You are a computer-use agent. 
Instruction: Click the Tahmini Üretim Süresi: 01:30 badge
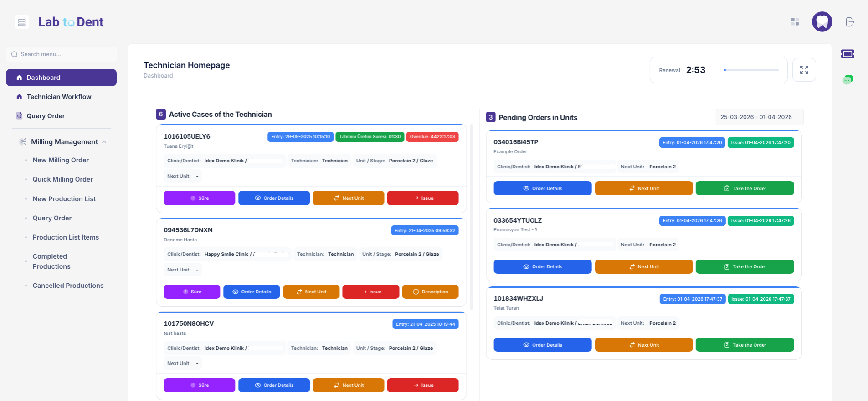coord(370,137)
